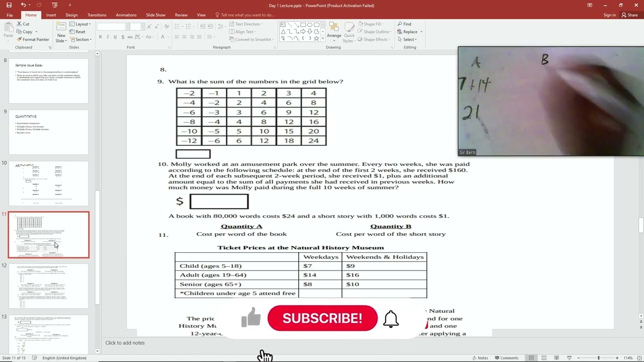Toggle justify text alignment

click(200, 37)
